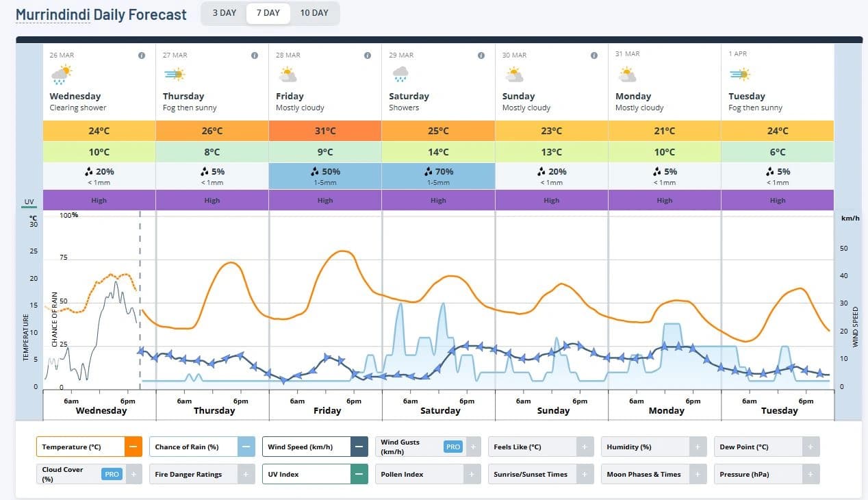Click Friday's mostly cloudy weather icon
868x500 pixels.
click(x=287, y=74)
